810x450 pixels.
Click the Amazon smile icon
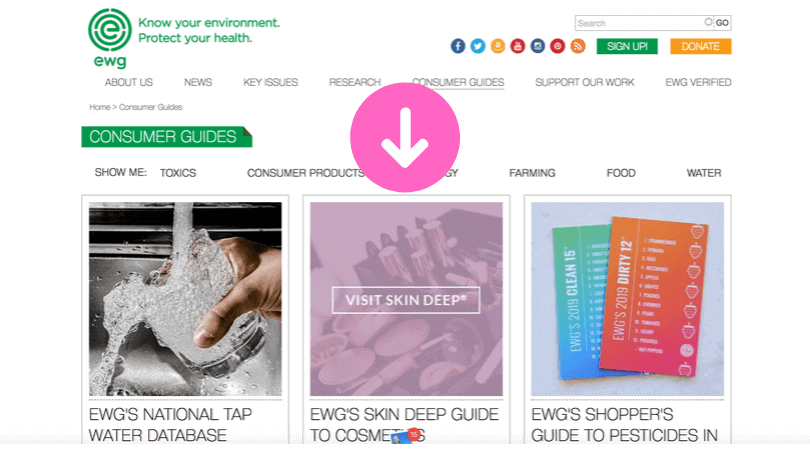tap(497, 46)
